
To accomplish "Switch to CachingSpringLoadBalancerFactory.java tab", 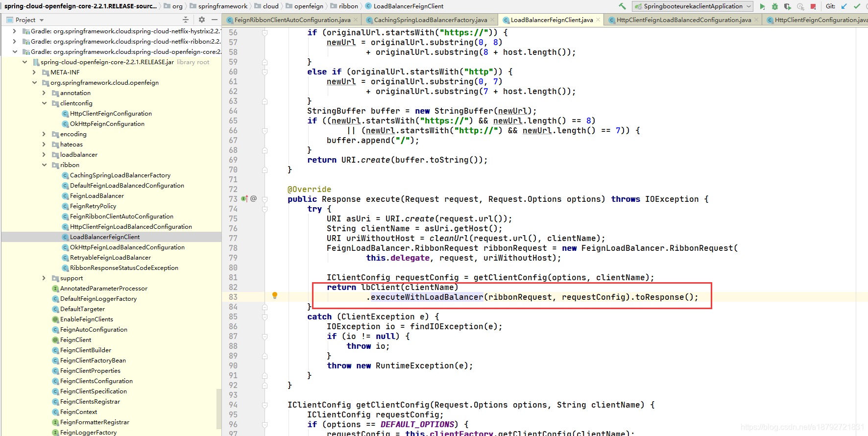I will [x=430, y=20].
